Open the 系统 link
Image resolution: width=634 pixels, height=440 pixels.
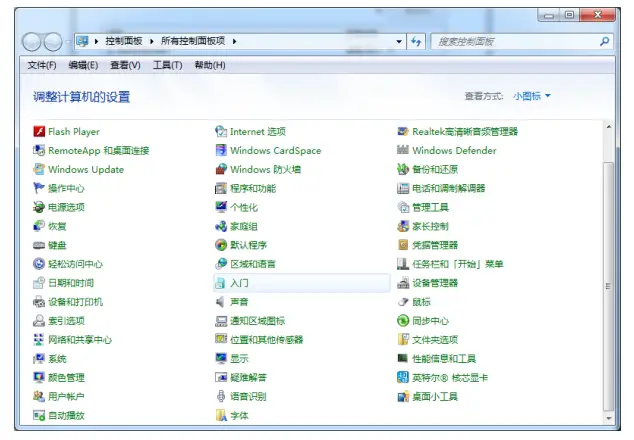57,359
